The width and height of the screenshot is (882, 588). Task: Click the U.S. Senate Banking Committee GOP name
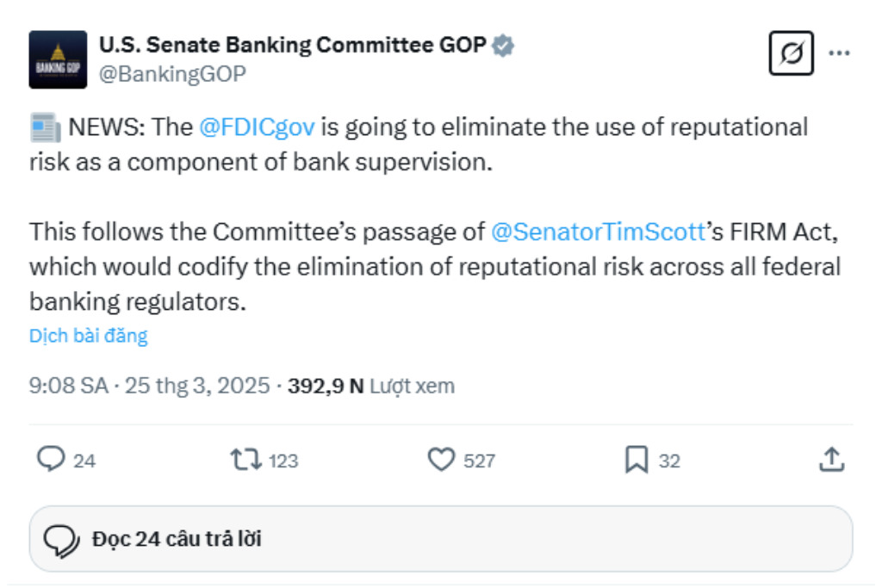coord(293,45)
